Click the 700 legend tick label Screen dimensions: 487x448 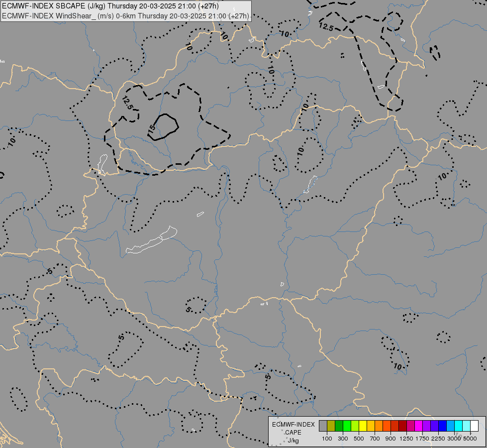[x=375, y=439]
